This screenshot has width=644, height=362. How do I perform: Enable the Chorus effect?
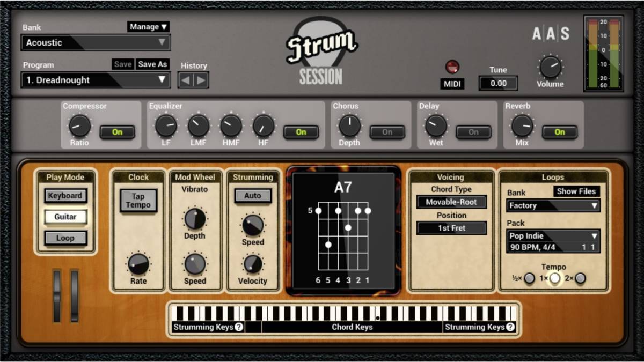[387, 132]
